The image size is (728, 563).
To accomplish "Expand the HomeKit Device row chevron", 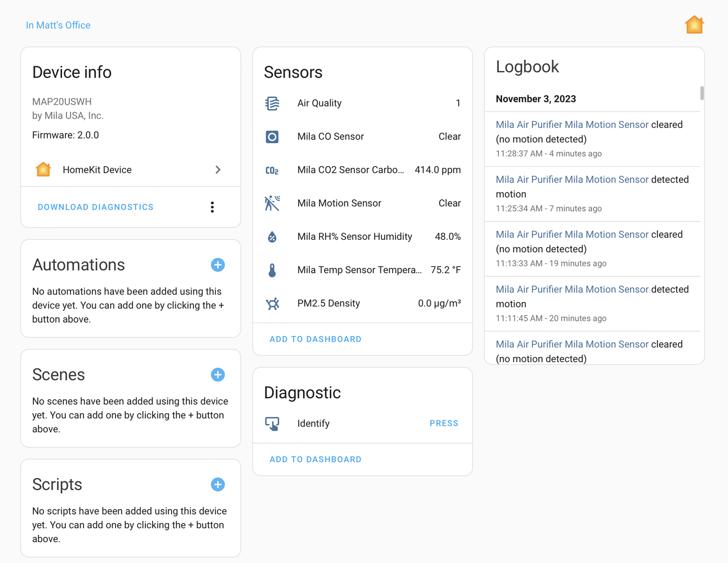I will click(x=218, y=169).
